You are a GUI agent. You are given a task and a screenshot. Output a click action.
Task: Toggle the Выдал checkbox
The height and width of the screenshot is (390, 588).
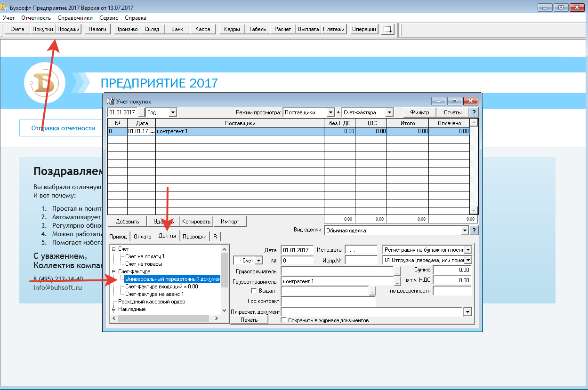[254, 291]
